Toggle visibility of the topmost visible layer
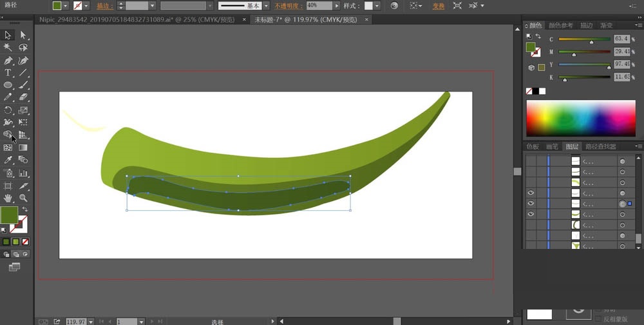 pos(531,193)
